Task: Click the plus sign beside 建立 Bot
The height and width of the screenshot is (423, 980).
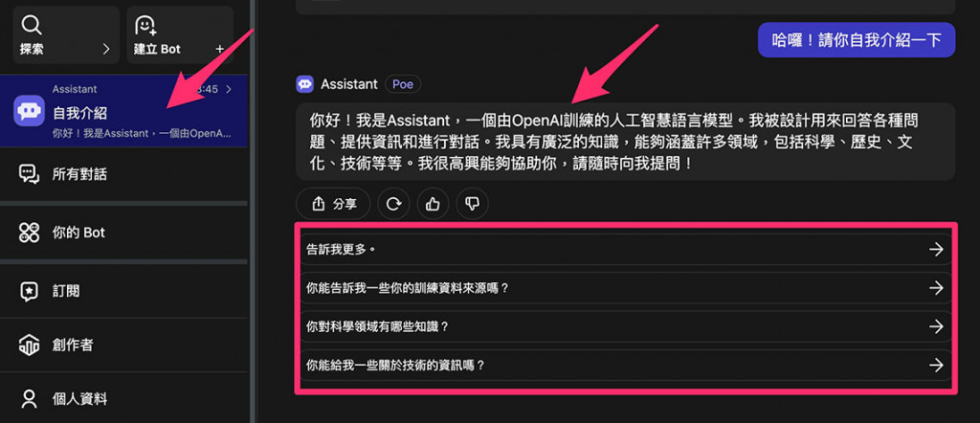Action: coord(219,49)
